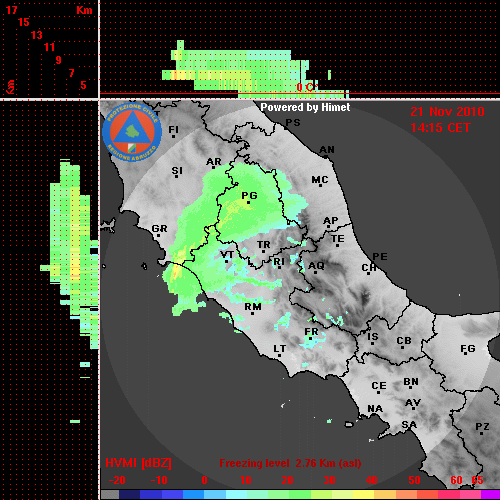Image resolution: width=500 pixels, height=500 pixels.
Task: Pick the PS city label
Action: coord(293,123)
